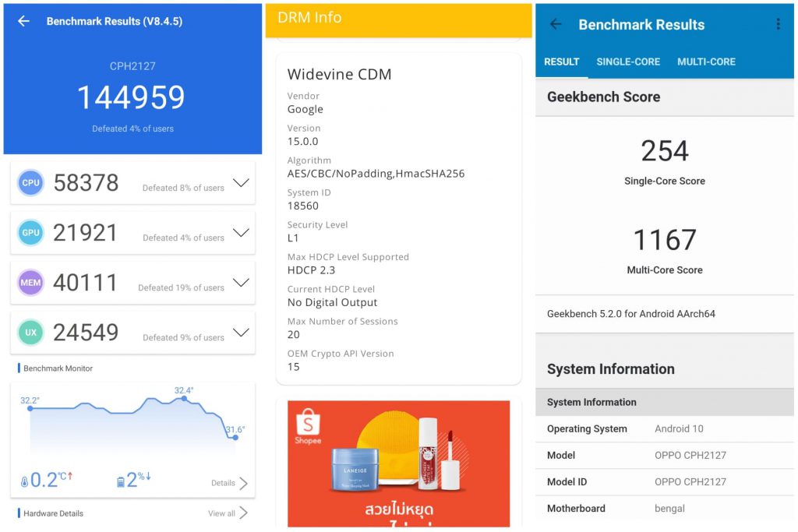The image size is (798, 532).
Task: Tap the Model ID OPPO CPH2127 value
Action: click(690, 481)
